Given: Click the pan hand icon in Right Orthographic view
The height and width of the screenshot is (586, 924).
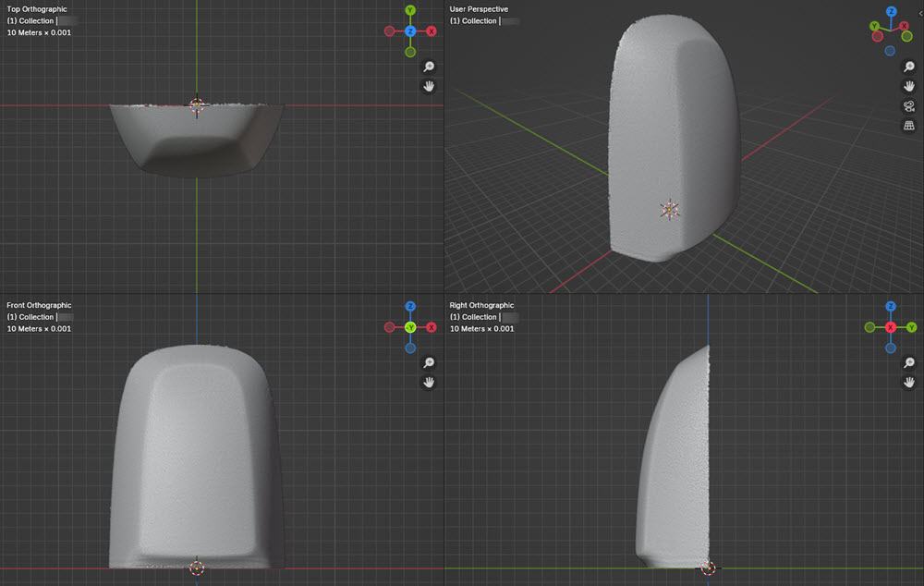Looking at the screenshot, I should (x=910, y=382).
